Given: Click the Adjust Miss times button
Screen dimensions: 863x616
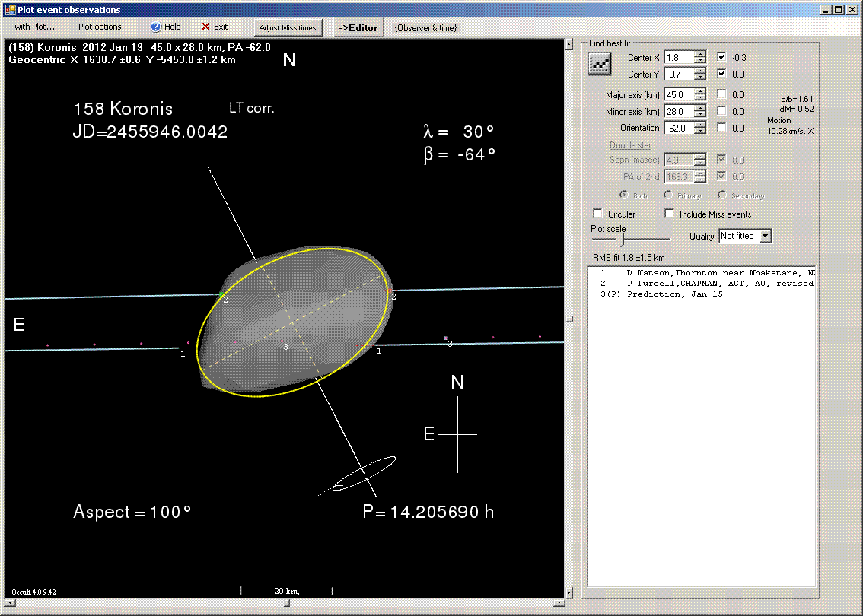Looking at the screenshot, I should (x=288, y=27).
